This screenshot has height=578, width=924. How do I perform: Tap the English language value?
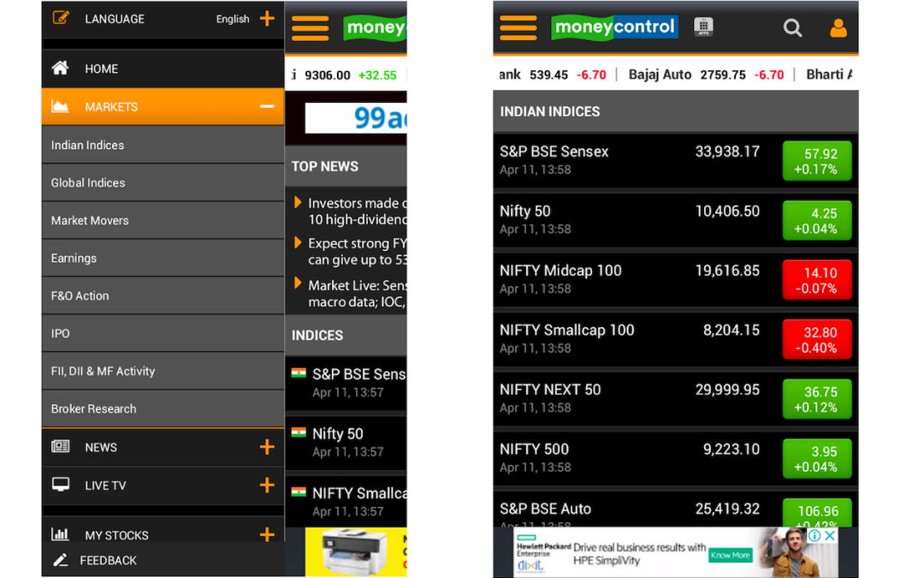point(233,19)
